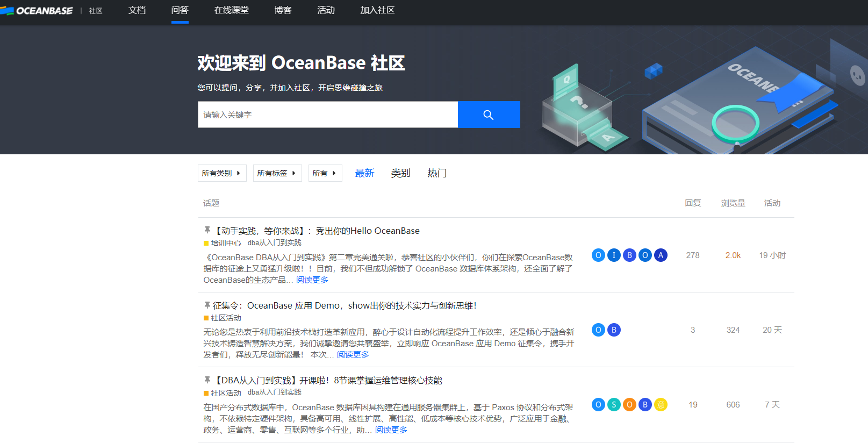
Task: Select the 问答 nav tab
Action: click(x=180, y=10)
